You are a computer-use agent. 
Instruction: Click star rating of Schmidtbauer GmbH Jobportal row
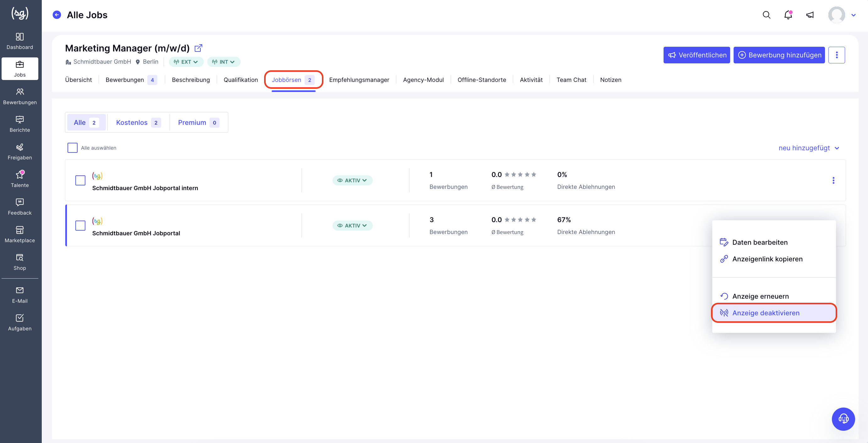(520, 220)
